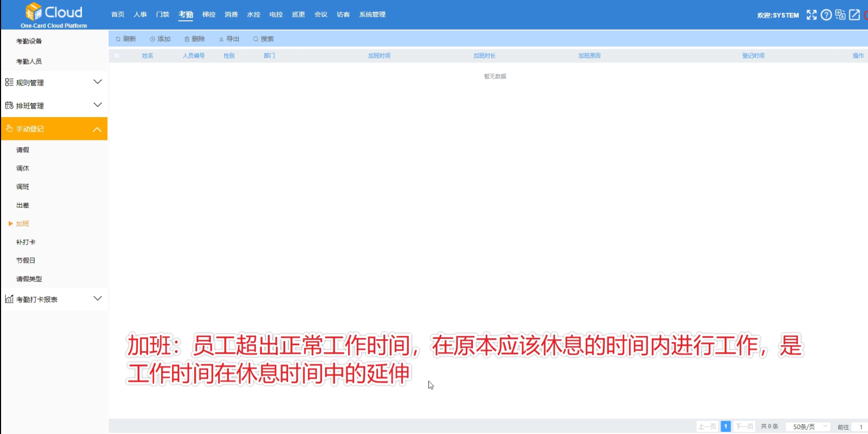Click the 搜索 search button label
This screenshot has width=868, height=434.
point(267,39)
